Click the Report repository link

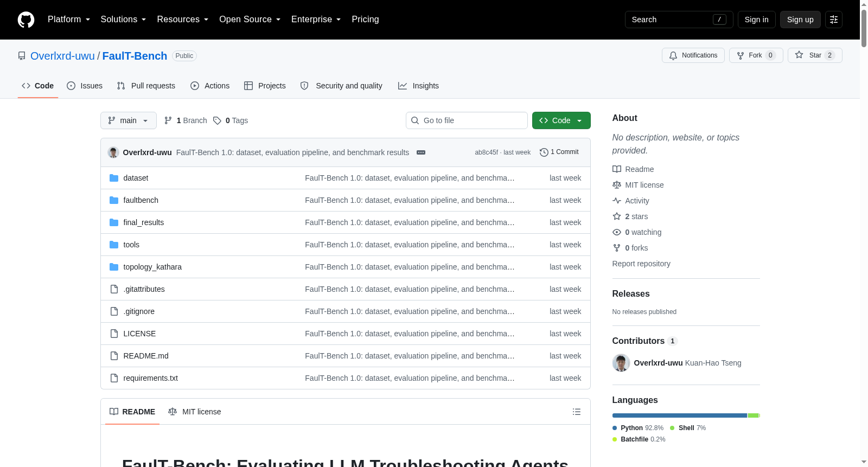coord(641,264)
